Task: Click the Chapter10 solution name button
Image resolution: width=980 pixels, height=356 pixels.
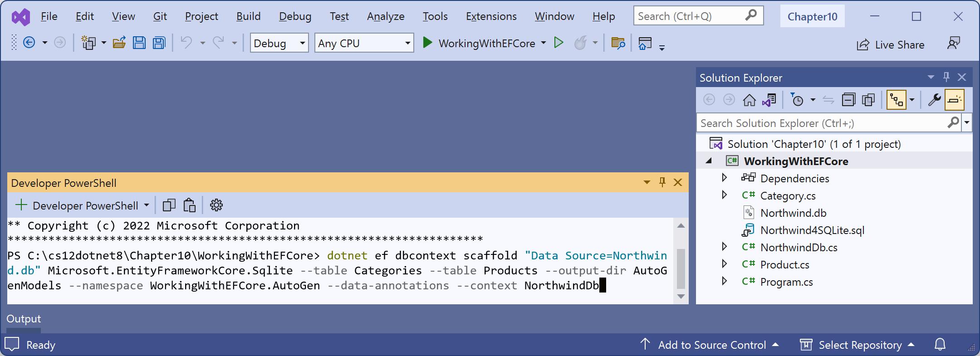Action: [812, 16]
